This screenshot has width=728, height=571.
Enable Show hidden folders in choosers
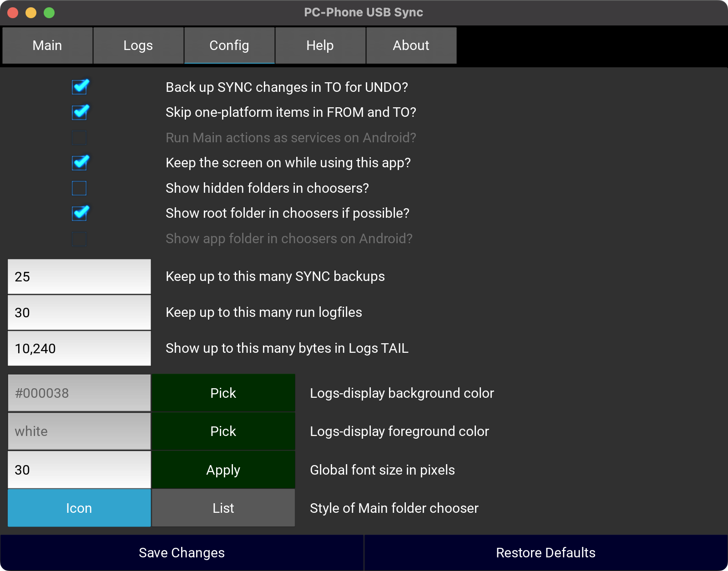tap(79, 188)
